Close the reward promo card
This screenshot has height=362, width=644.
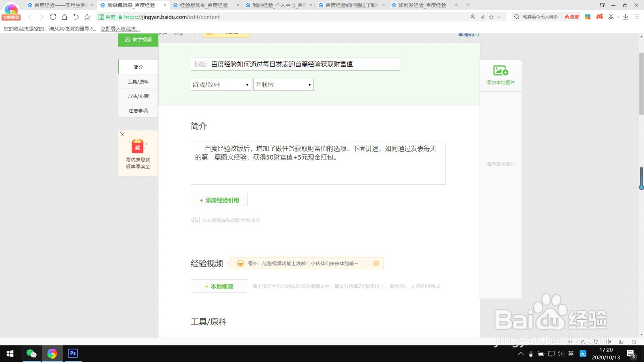[122, 134]
